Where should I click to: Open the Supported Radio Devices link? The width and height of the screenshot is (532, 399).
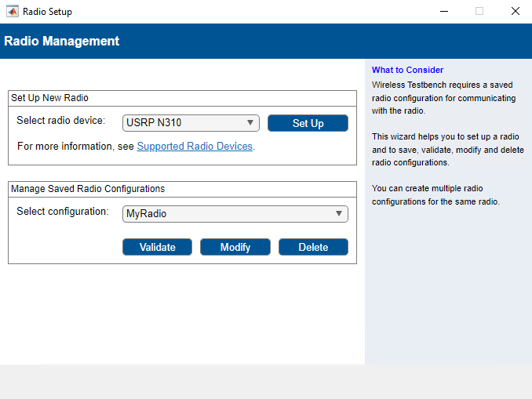tap(195, 147)
